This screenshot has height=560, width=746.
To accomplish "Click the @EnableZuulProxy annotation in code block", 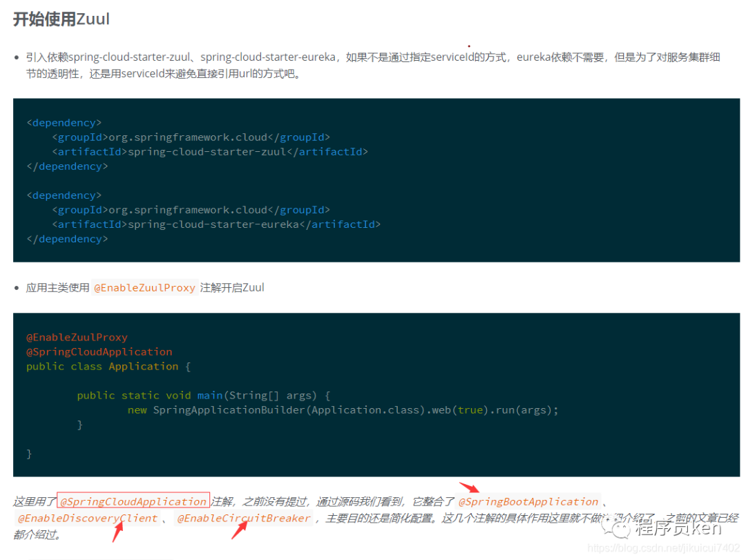I will (77, 338).
